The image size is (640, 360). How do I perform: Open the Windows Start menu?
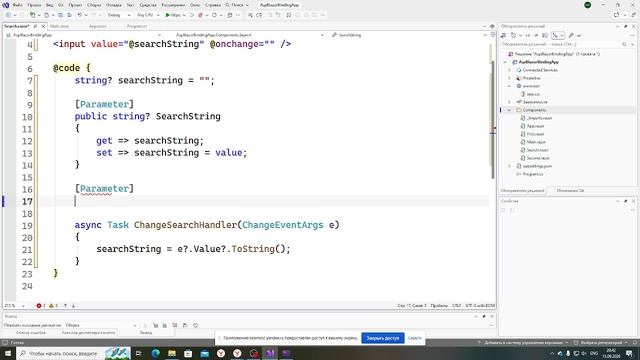[x=8, y=353]
